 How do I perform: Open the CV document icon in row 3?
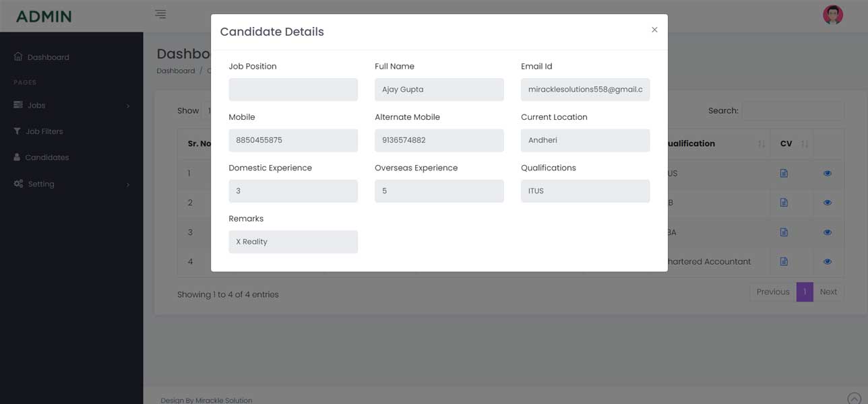point(784,232)
